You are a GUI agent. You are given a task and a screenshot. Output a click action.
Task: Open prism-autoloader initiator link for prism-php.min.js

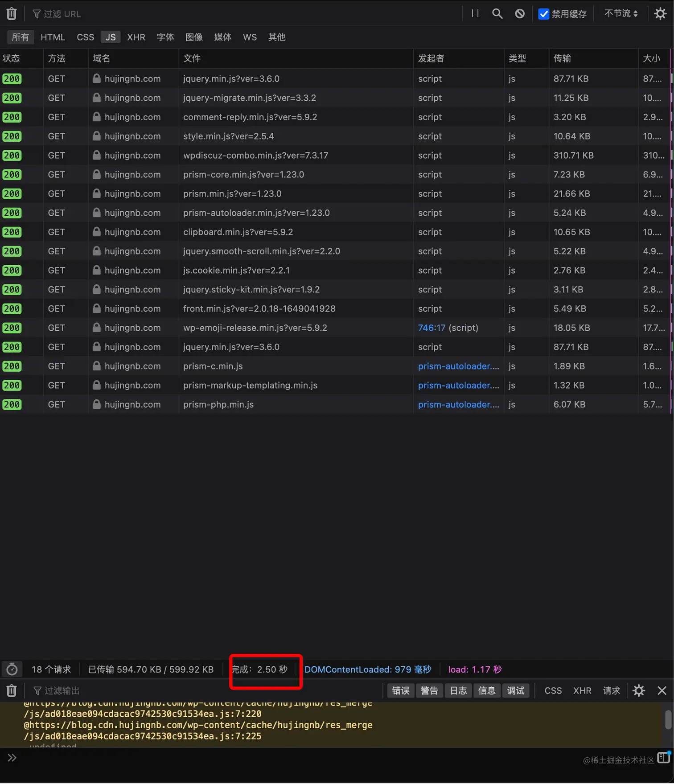tap(458, 405)
